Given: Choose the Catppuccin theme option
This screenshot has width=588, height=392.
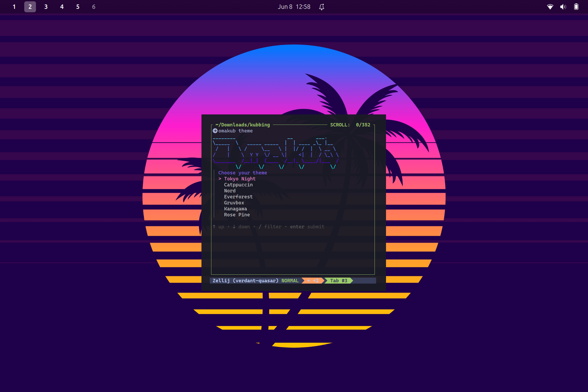Looking at the screenshot, I should [x=238, y=185].
